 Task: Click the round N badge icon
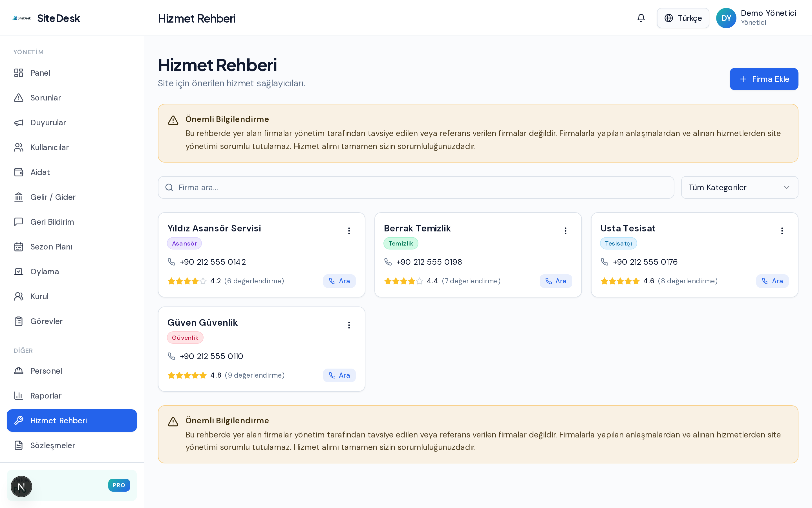[21, 486]
